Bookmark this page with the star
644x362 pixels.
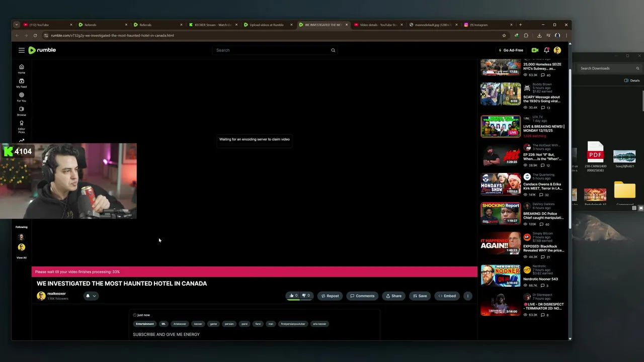(504, 36)
